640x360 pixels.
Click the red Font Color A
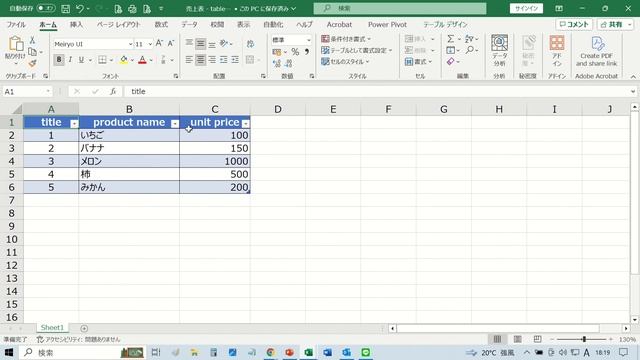coord(142,60)
